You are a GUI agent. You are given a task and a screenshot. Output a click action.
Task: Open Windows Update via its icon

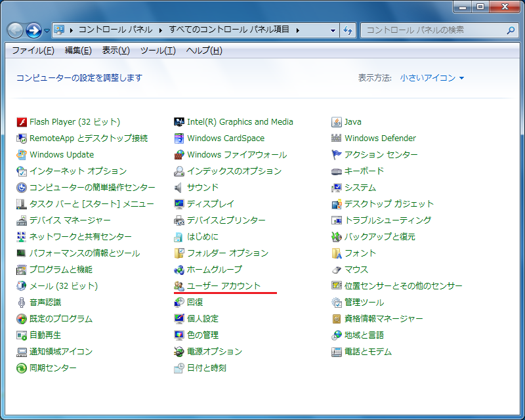tap(22, 155)
